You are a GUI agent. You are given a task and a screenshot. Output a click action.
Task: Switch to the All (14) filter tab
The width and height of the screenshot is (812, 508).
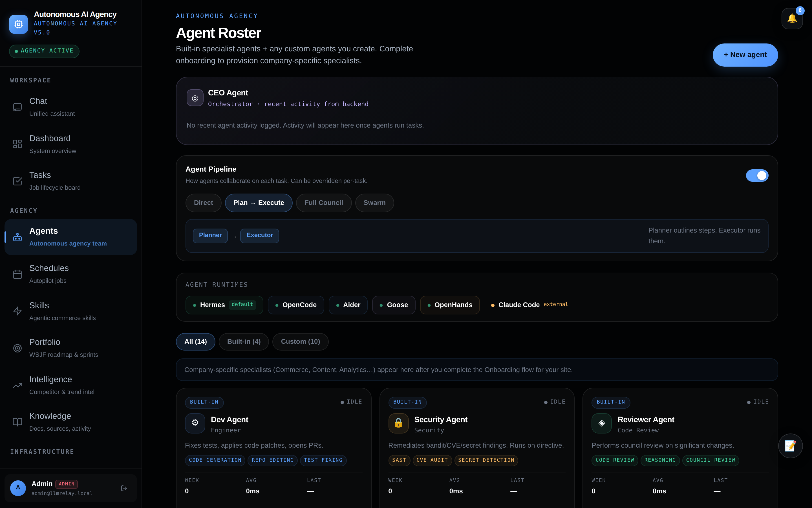coord(196,342)
